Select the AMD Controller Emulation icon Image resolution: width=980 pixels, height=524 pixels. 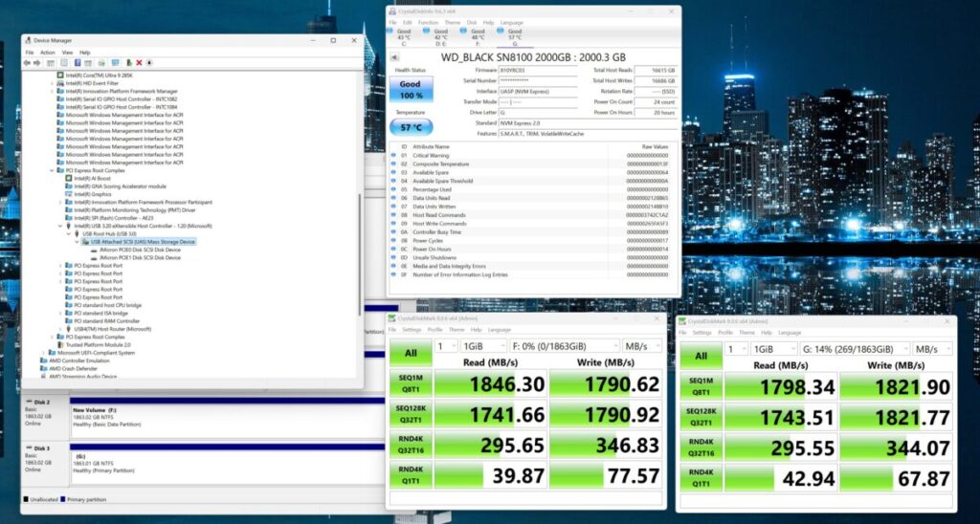[x=44, y=361]
